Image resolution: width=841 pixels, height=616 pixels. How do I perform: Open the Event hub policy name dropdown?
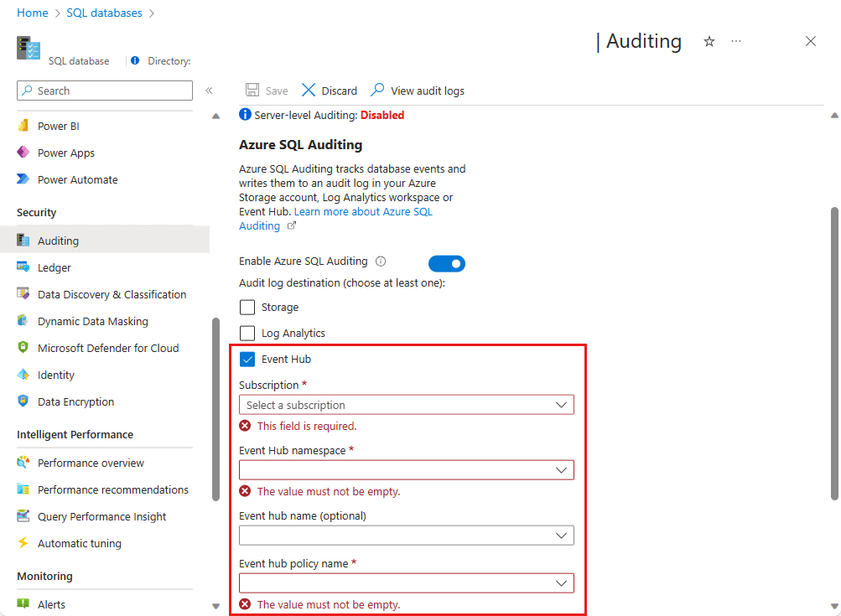(x=407, y=583)
